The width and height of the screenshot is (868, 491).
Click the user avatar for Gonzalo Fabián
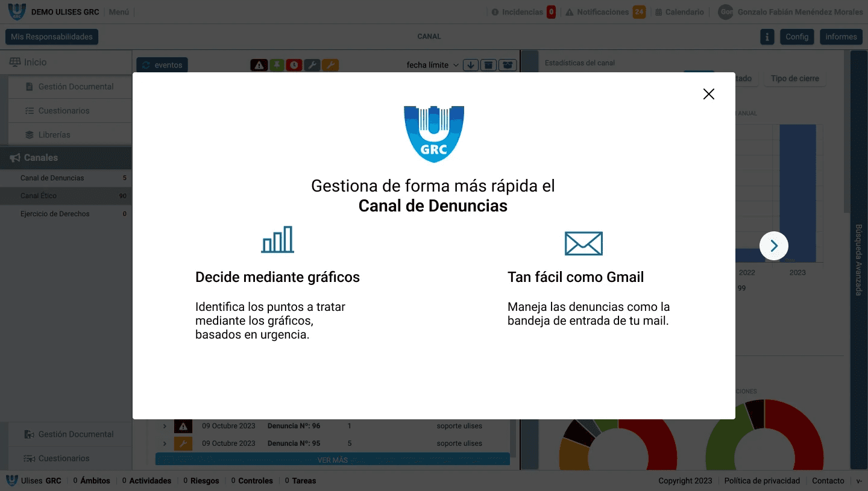tap(726, 12)
